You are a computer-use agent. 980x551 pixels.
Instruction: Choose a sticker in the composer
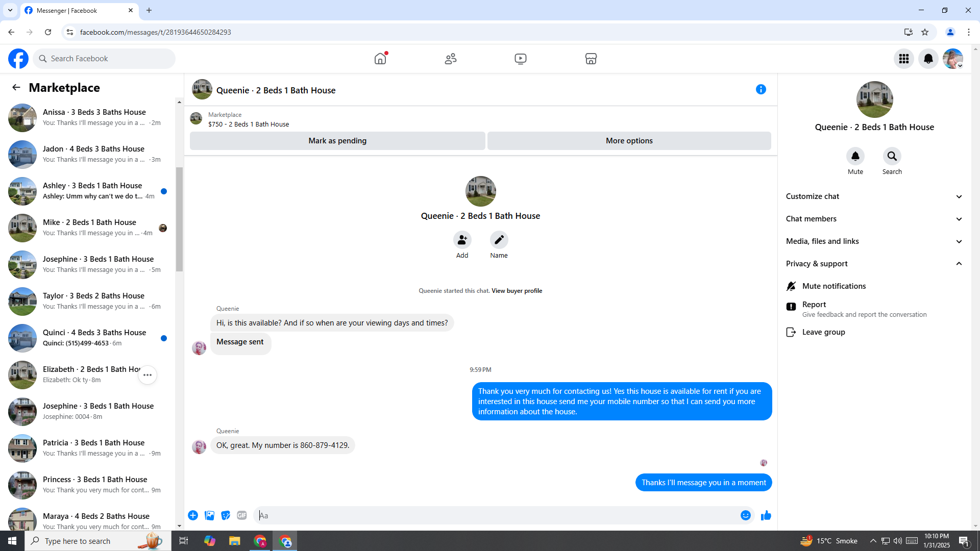coord(226,515)
